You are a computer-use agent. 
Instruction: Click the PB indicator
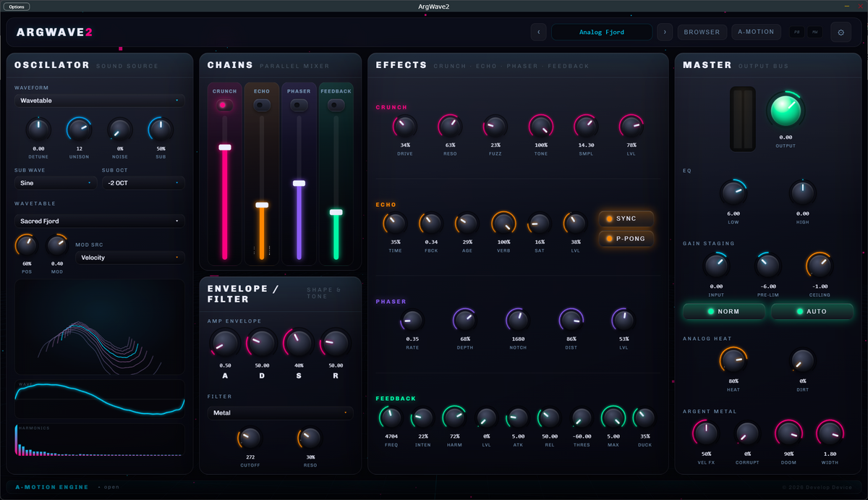(797, 32)
